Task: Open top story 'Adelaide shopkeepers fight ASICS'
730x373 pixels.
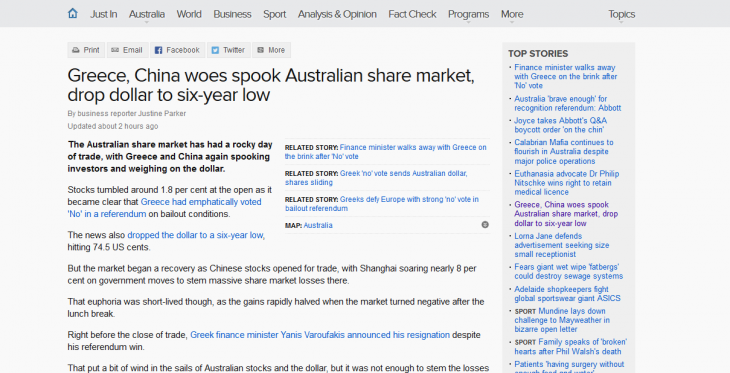Action: (x=567, y=294)
